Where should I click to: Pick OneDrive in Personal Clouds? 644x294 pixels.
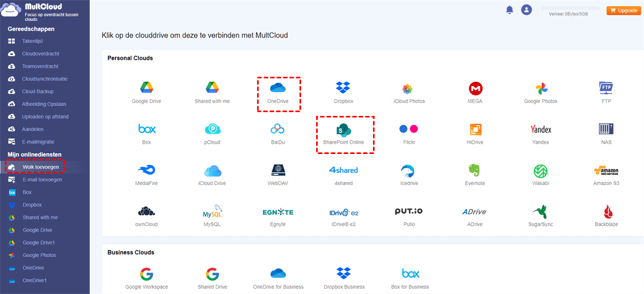click(x=278, y=88)
